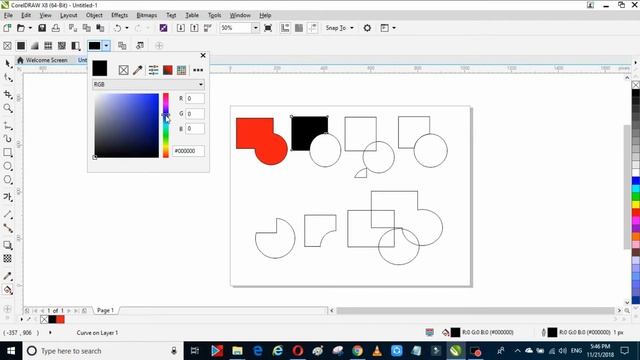
Task: Select the Pick tool in the toolbox
Action: pyautogui.click(x=8, y=63)
